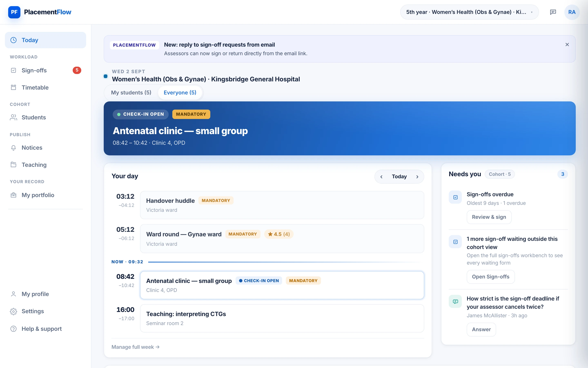Open Settings in the sidebar

pos(46,311)
